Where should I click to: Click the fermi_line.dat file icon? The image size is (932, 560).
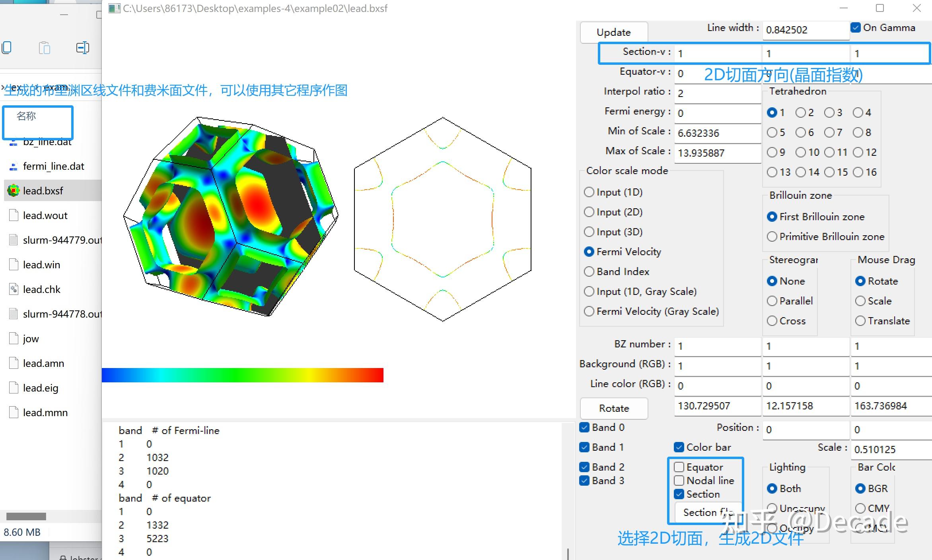14,167
